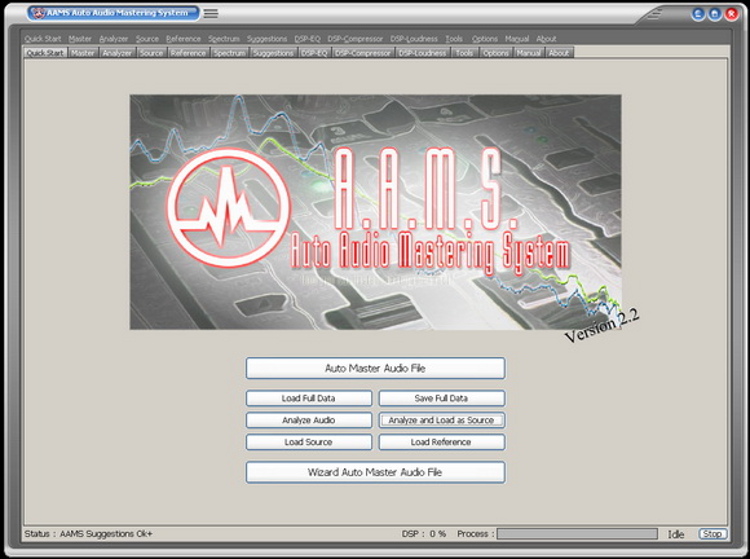
Task: Switch to the Source tab
Action: 152,53
